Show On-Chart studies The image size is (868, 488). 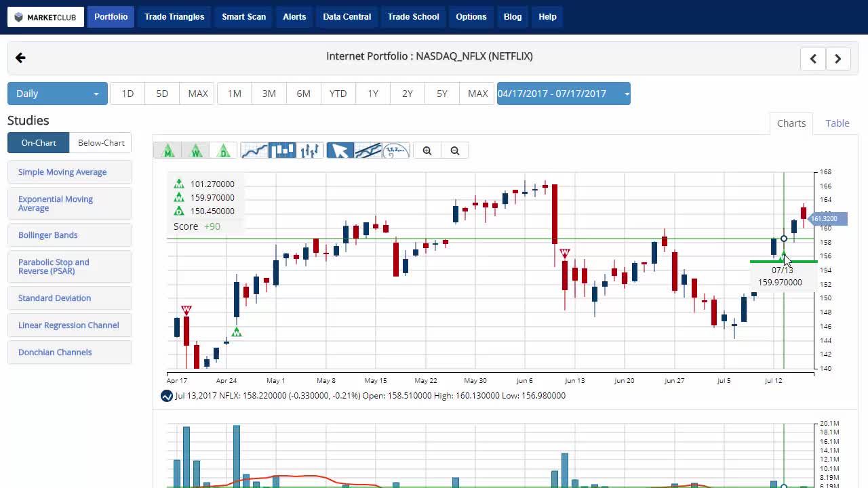click(x=39, y=143)
